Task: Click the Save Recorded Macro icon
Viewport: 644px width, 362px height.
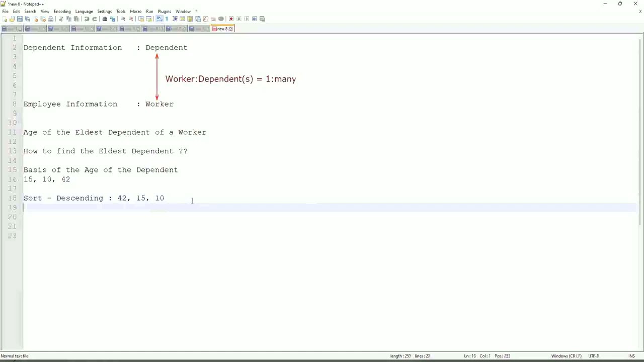Action: click(262, 19)
